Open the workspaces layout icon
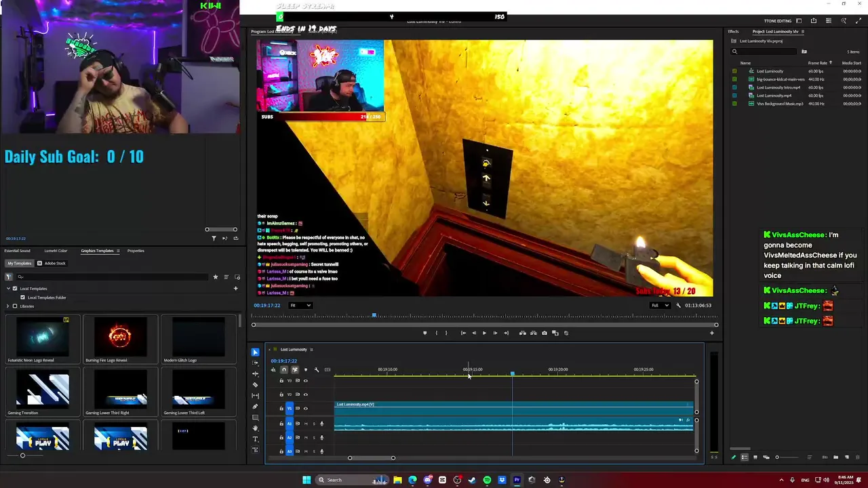 (x=799, y=21)
